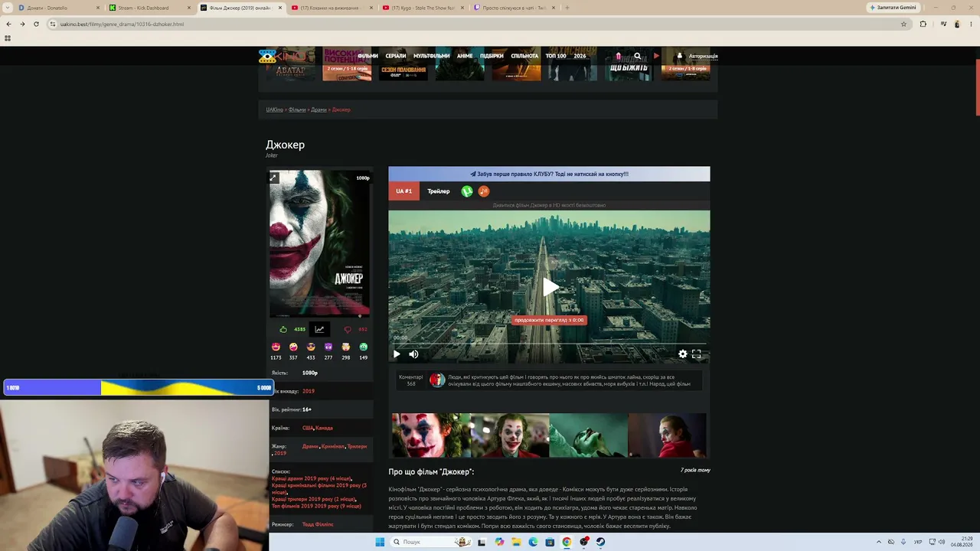This screenshot has height=551, width=980.
Task: Click the 2019 release year link
Action: pos(309,391)
